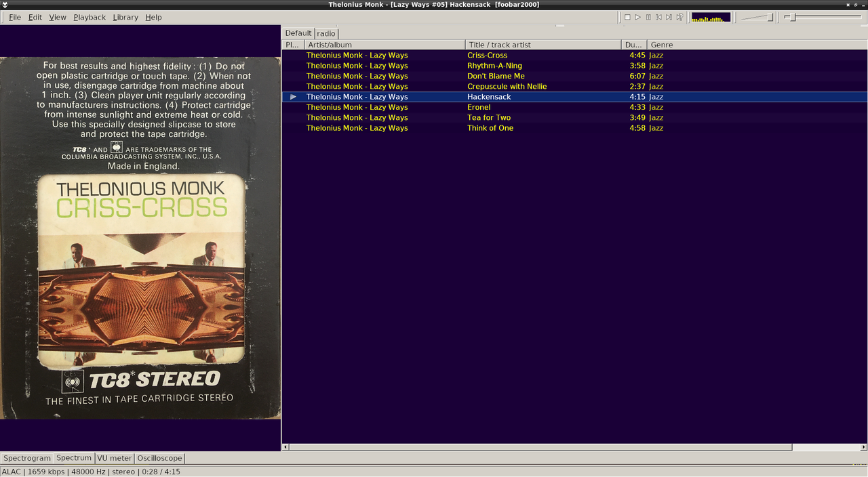The height and width of the screenshot is (477, 868).
Task: Select the Rhythm-A-Ning track
Action: coord(574,66)
